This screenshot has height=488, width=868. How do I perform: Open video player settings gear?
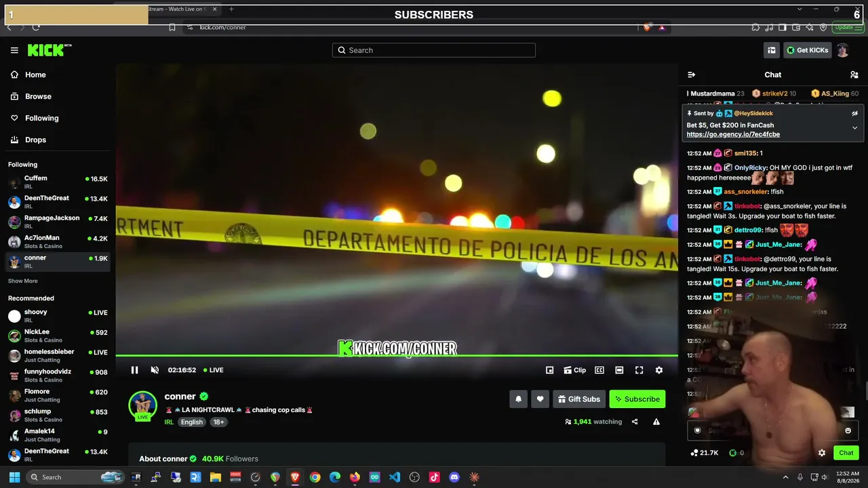(658, 370)
